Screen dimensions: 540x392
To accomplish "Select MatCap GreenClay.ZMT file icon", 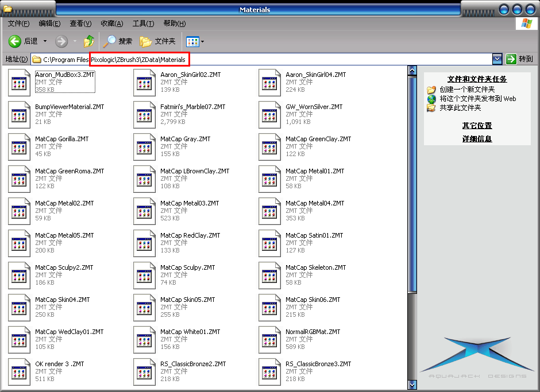I will coord(269,147).
